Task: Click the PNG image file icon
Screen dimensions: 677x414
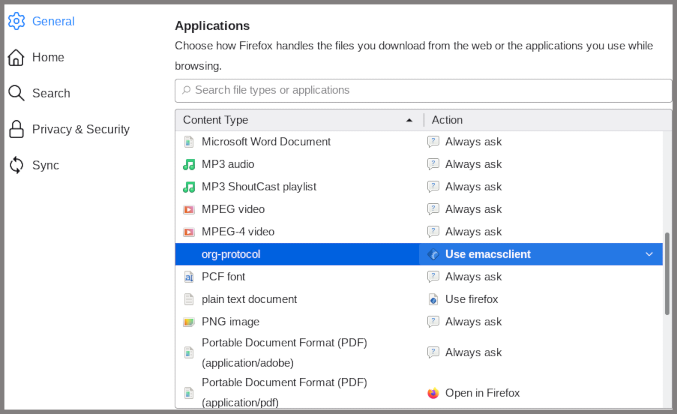Action: tap(189, 322)
